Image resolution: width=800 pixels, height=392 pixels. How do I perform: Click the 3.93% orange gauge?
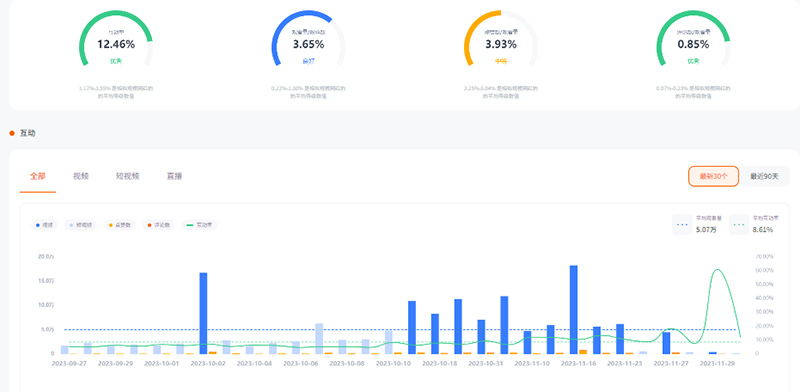(501, 40)
